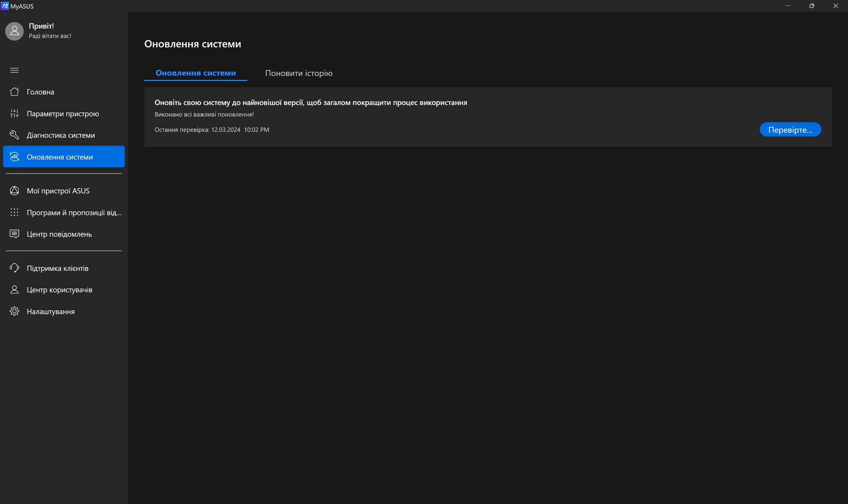Click the Оновіть свою систему headline text
Screen dimensions: 848x504
click(x=311, y=102)
